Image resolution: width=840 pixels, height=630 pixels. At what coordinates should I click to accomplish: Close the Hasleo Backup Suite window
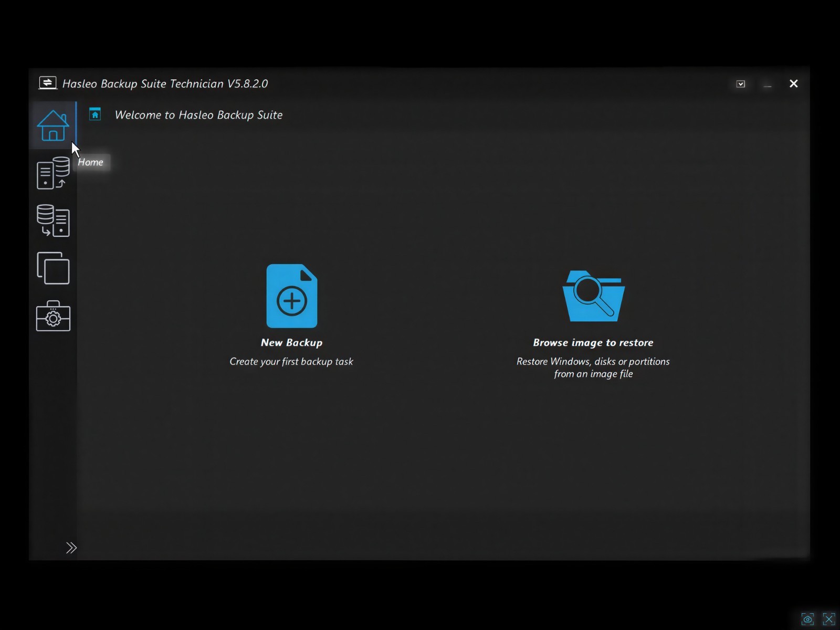point(794,84)
